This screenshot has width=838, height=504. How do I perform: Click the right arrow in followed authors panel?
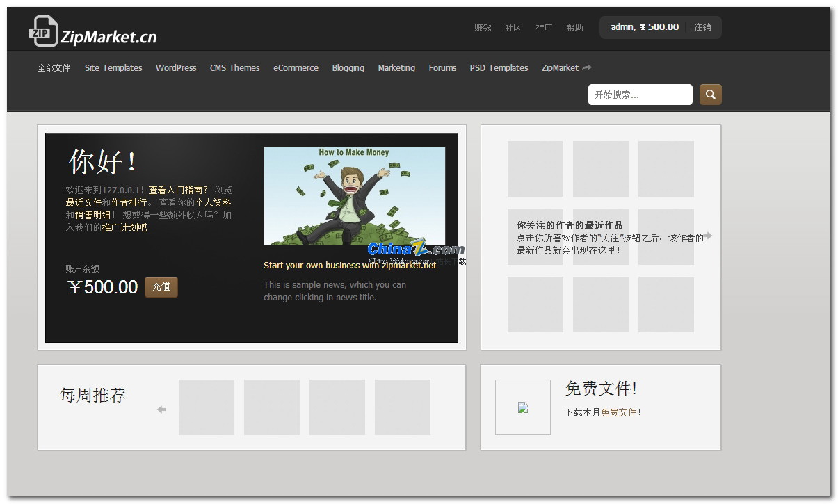(709, 236)
